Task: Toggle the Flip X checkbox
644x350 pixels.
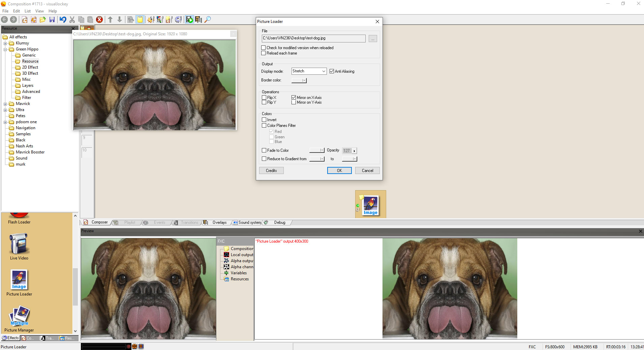Action: (x=264, y=98)
